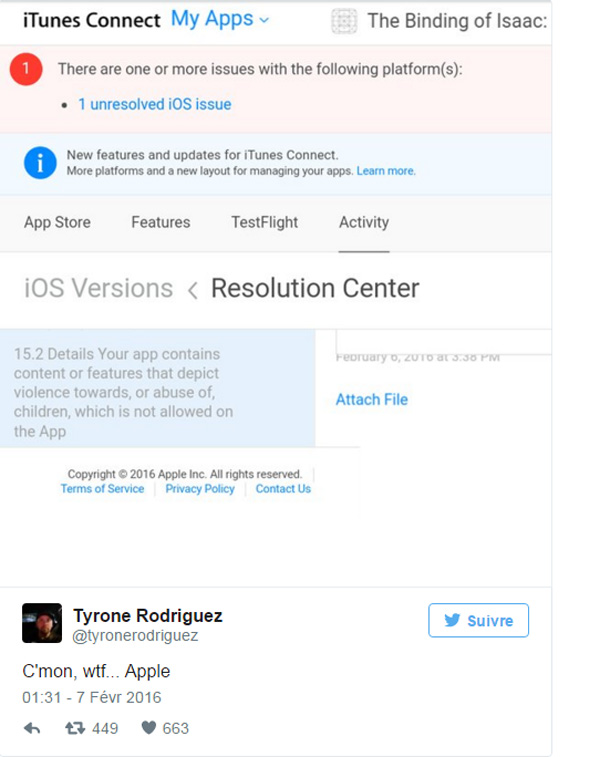Click the tweet timestamp 01:31 - 7 Févr 2016
The image size is (600, 757).
(x=92, y=698)
